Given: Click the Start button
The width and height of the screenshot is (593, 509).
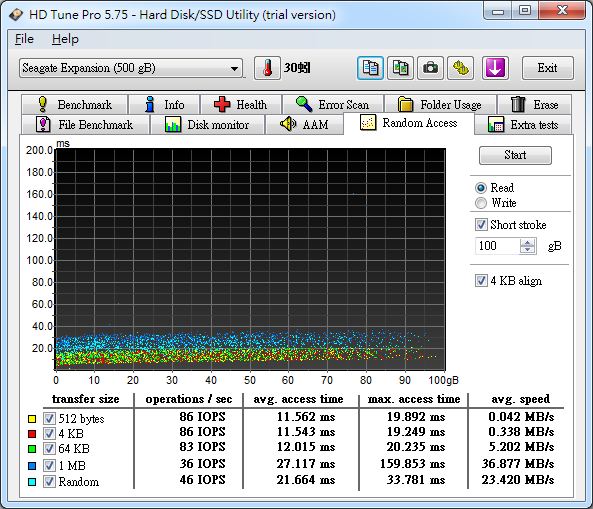Looking at the screenshot, I should coord(515,155).
